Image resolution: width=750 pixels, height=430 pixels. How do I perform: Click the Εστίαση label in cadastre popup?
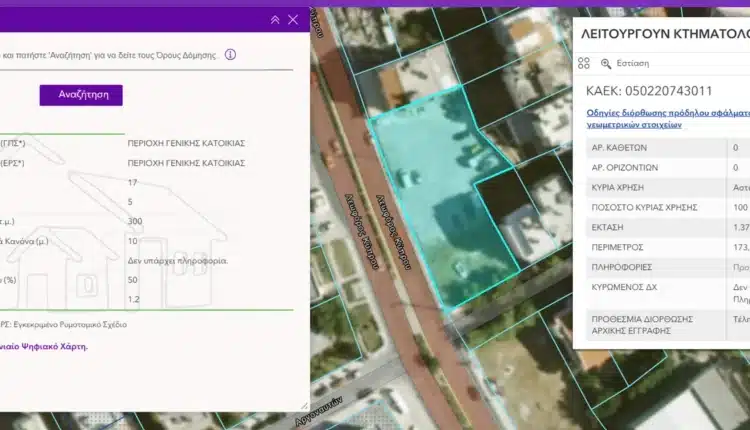click(x=633, y=63)
